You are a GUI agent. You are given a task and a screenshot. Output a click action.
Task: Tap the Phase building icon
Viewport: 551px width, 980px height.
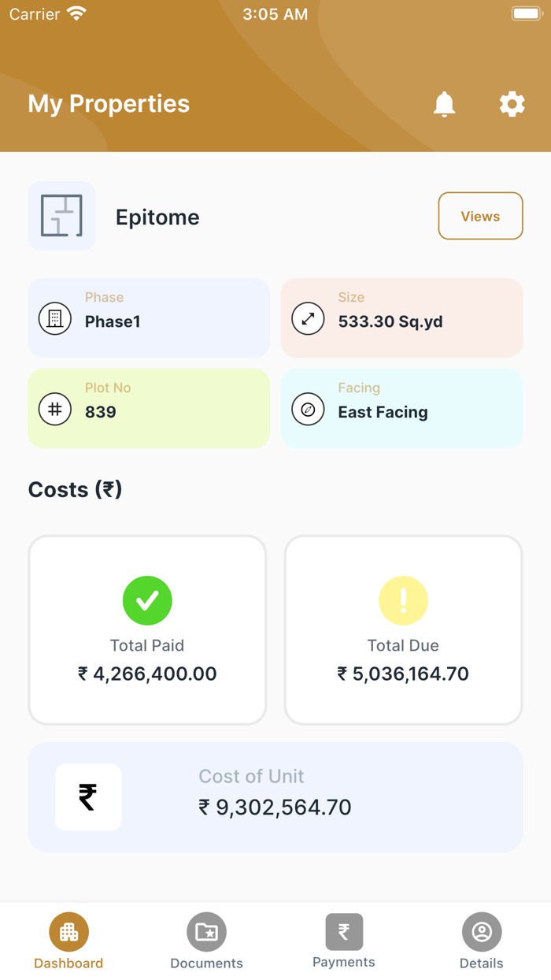(x=55, y=318)
